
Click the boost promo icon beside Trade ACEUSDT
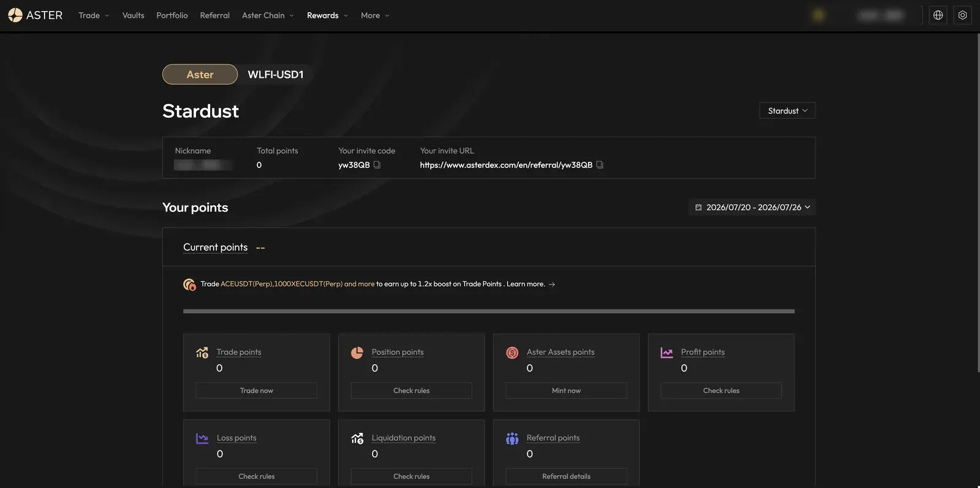click(x=189, y=284)
